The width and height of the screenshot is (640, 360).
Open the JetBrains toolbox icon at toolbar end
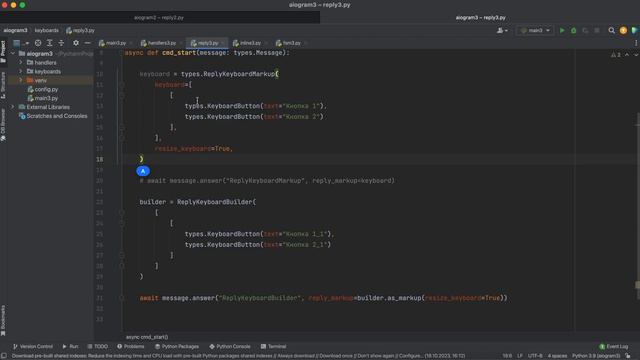click(x=634, y=30)
